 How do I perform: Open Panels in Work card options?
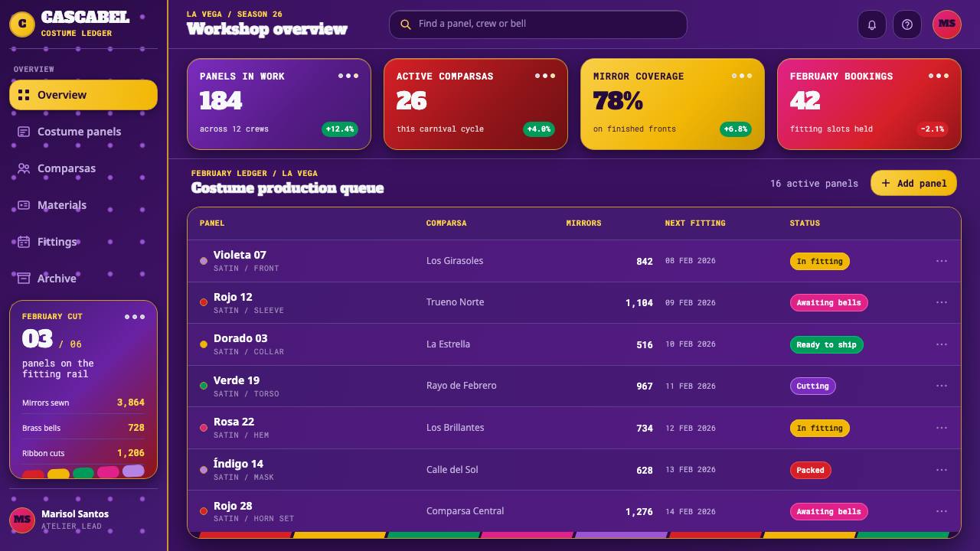click(x=348, y=76)
